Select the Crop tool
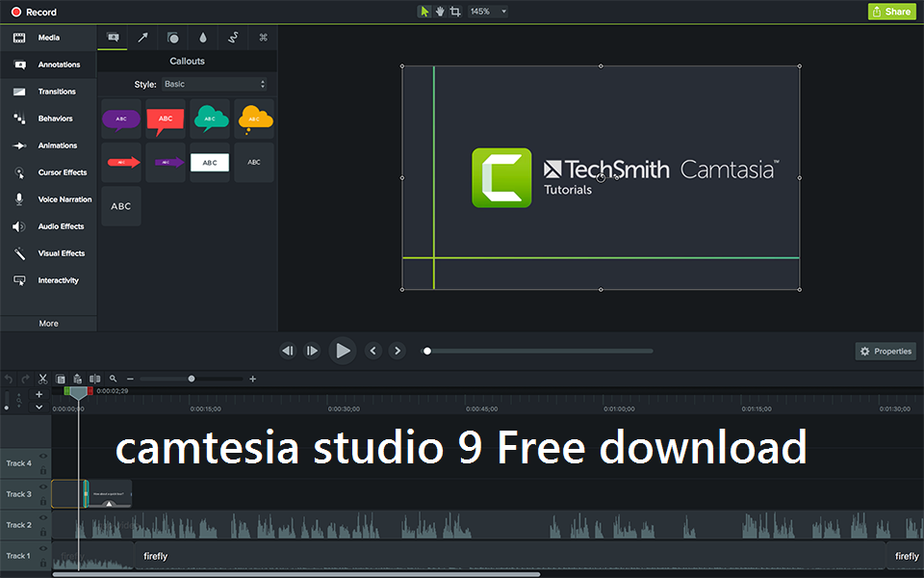The height and width of the screenshot is (578, 924). pos(455,12)
